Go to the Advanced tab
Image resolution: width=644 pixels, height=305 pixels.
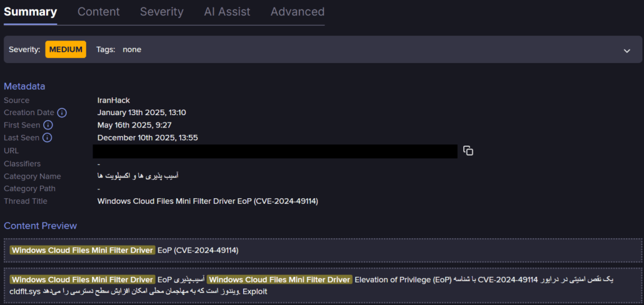[297, 12]
